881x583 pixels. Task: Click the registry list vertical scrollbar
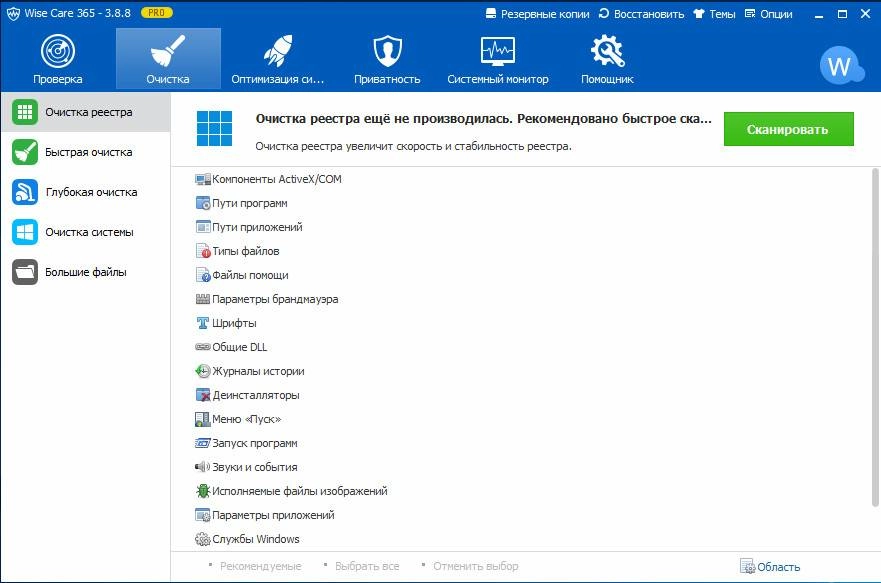pos(875,337)
